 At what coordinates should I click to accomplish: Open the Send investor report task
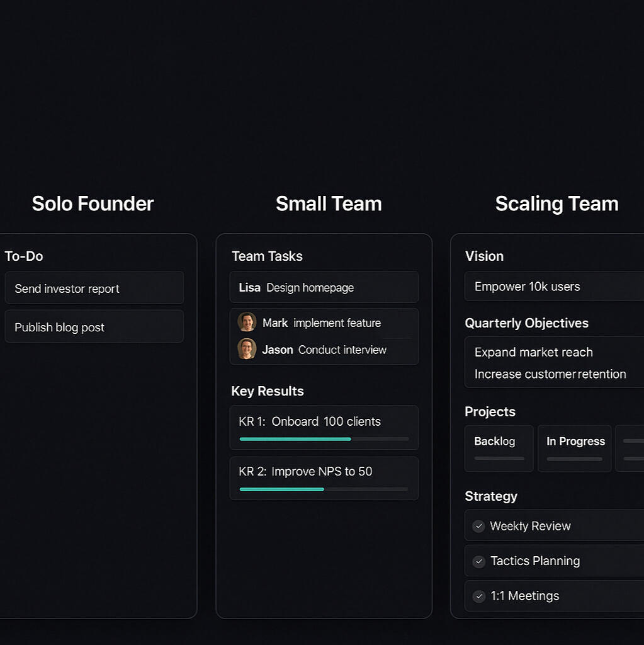point(94,288)
